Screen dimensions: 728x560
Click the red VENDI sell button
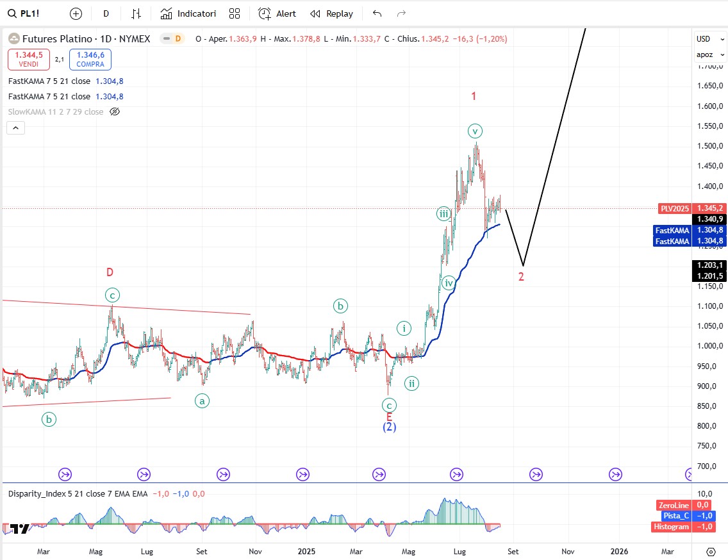click(28, 60)
